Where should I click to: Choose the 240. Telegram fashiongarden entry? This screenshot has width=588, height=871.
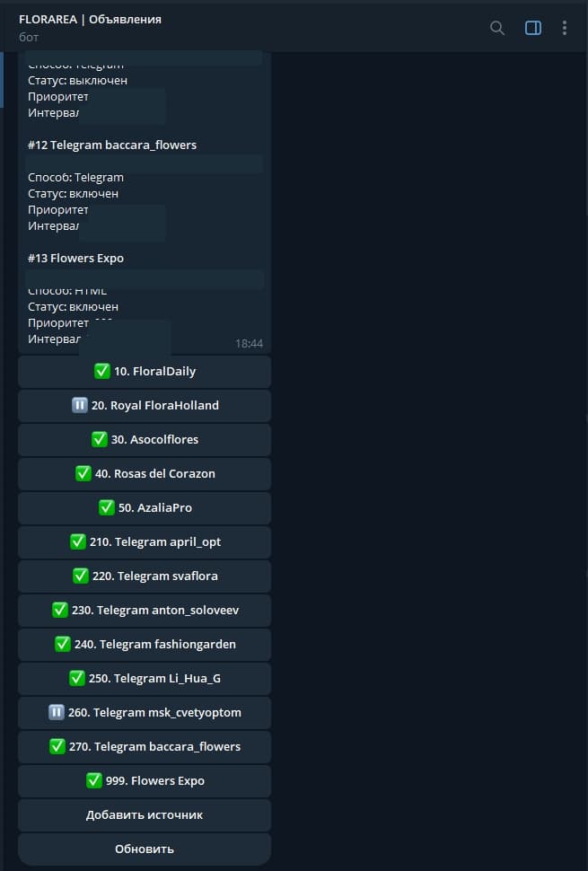click(x=145, y=645)
